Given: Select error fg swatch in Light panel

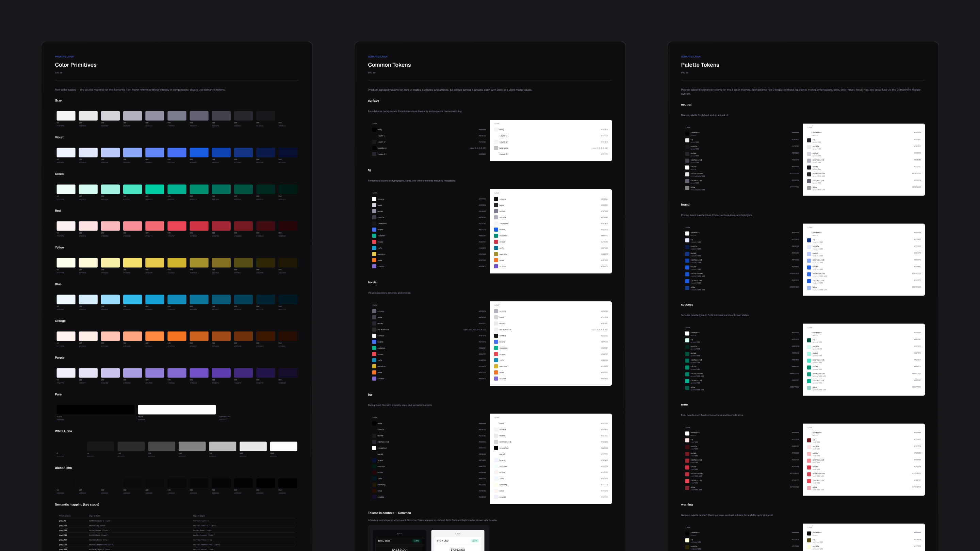Looking at the screenshot, I should coord(809,440).
